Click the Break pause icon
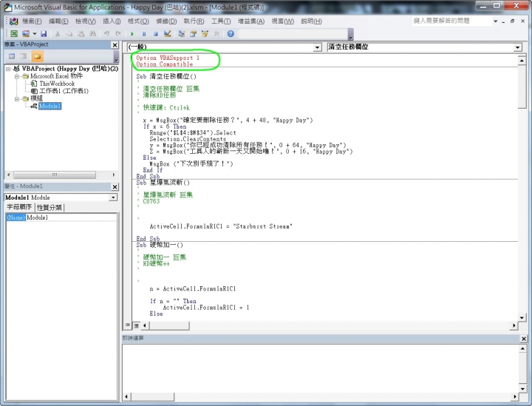532x406 pixels. tap(144, 33)
